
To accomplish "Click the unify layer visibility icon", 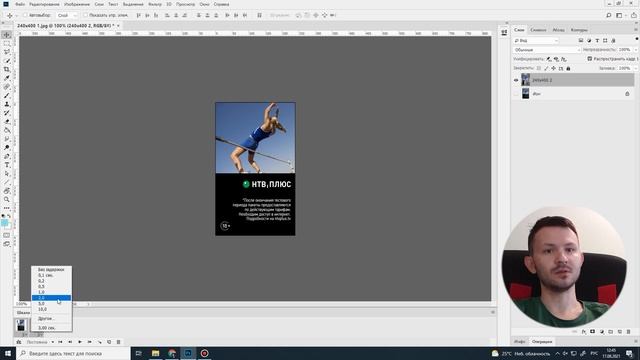I will point(556,59).
